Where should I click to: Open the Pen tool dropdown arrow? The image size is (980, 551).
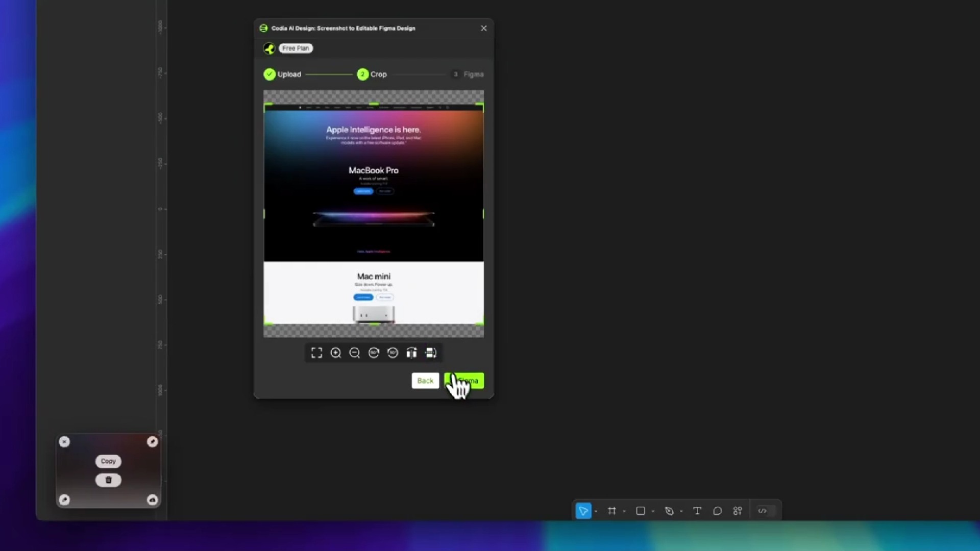[x=681, y=511]
